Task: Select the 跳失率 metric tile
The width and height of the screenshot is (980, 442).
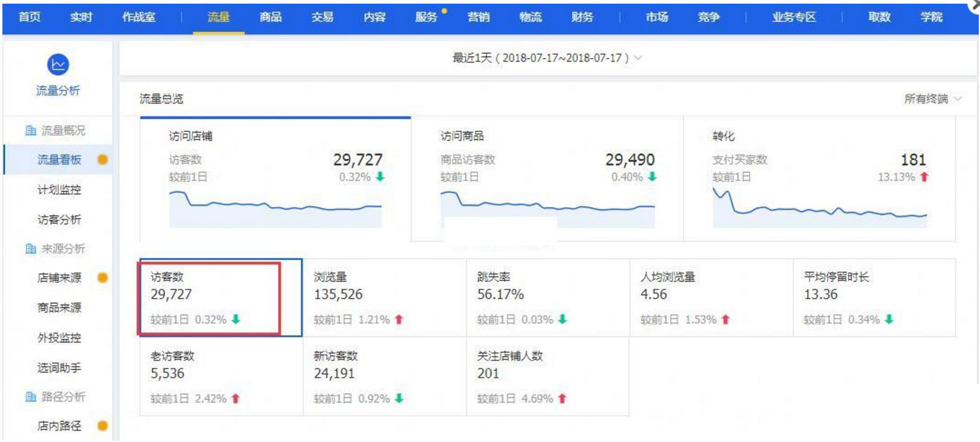Action: pos(548,297)
